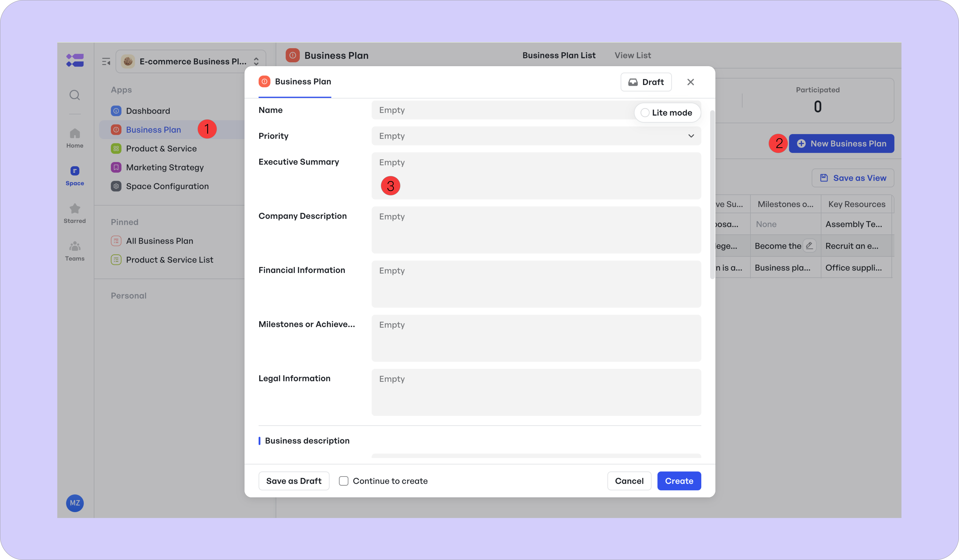The width and height of the screenshot is (959, 560).
Task: Click the All Business Plan list icon
Action: (x=116, y=241)
